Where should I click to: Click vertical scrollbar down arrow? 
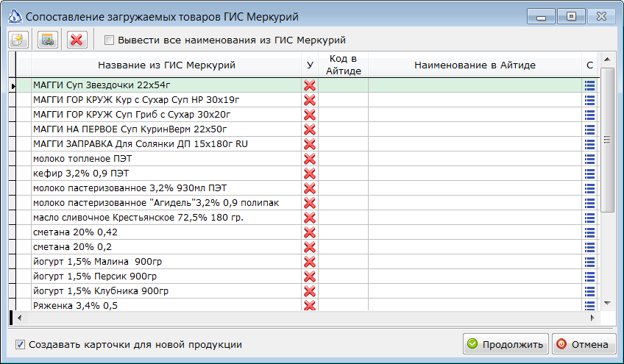[607, 303]
